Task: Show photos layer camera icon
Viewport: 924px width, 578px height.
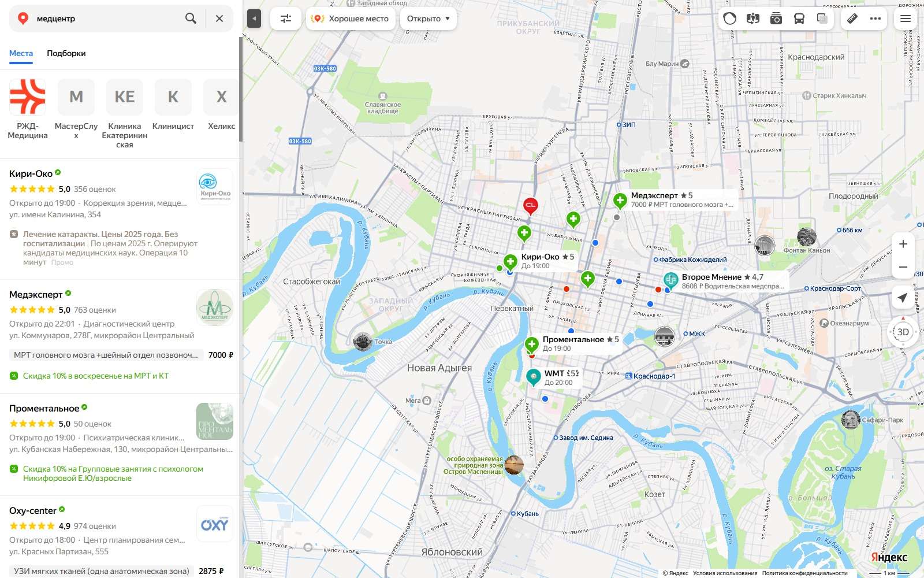Action: (776, 18)
